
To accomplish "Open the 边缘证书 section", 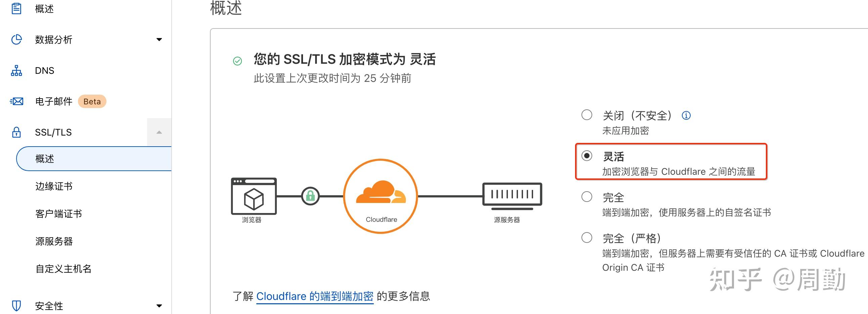I will (x=54, y=186).
